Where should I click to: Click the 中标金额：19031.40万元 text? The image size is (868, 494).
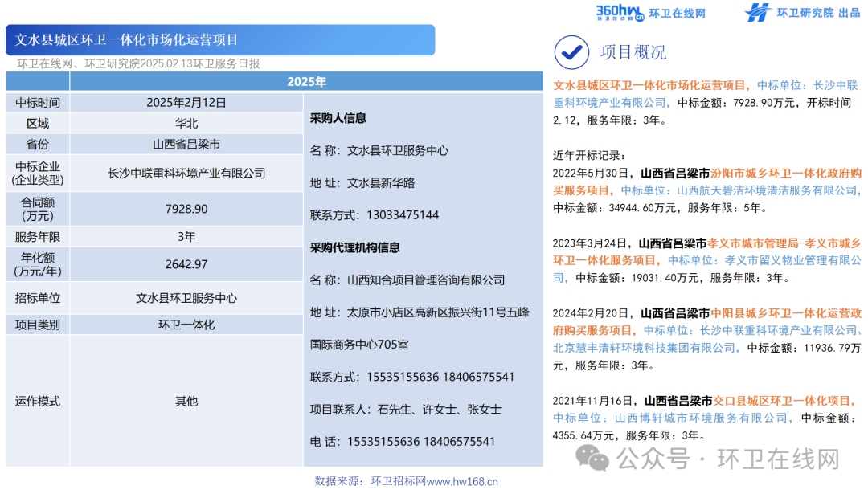(x=637, y=278)
